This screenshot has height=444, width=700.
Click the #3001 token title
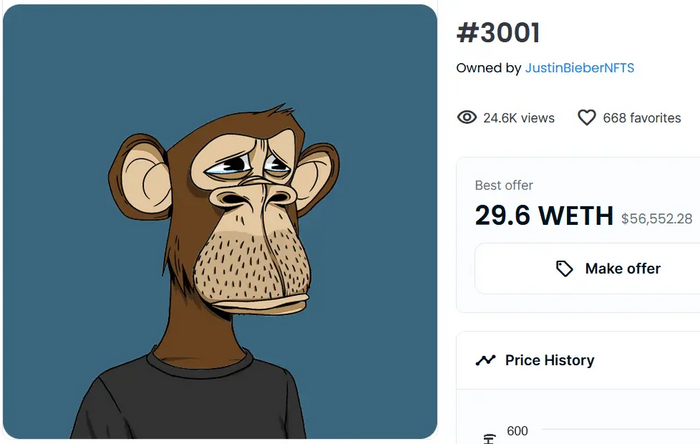tap(498, 33)
